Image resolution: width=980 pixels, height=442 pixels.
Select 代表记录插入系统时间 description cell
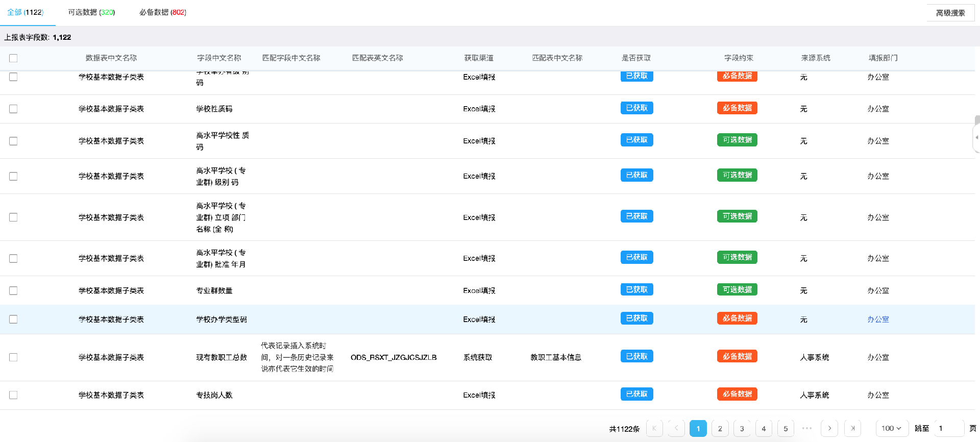tap(298, 357)
